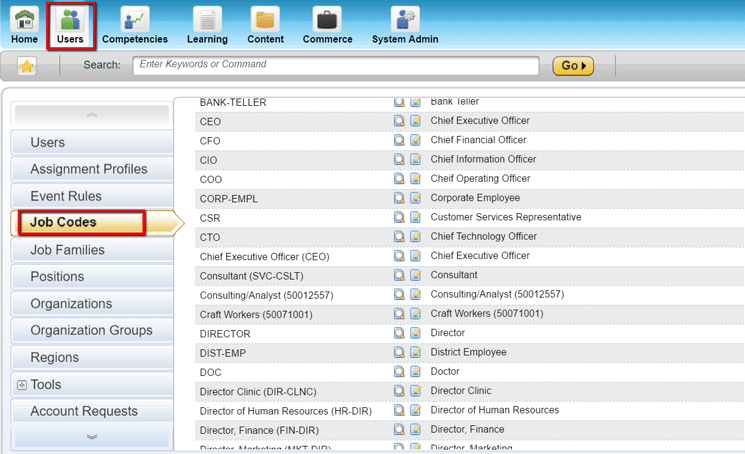The image size is (745, 454).
Task: View details of the CSR job code
Action: tap(399, 218)
